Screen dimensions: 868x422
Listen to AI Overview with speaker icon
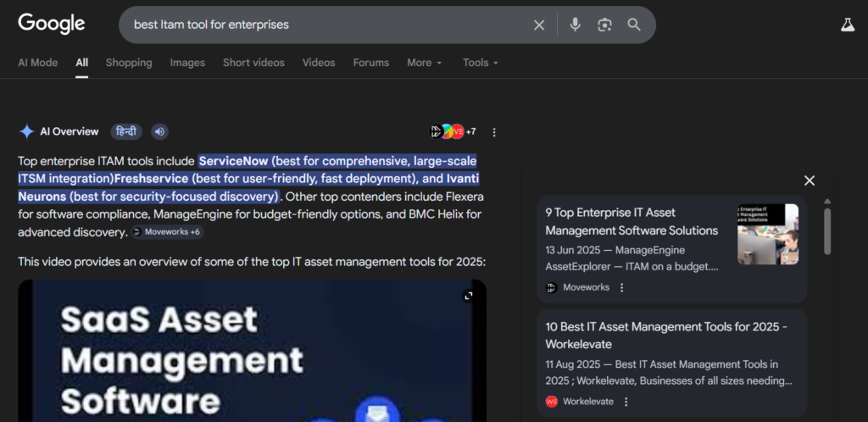click(x=159, y=131)
